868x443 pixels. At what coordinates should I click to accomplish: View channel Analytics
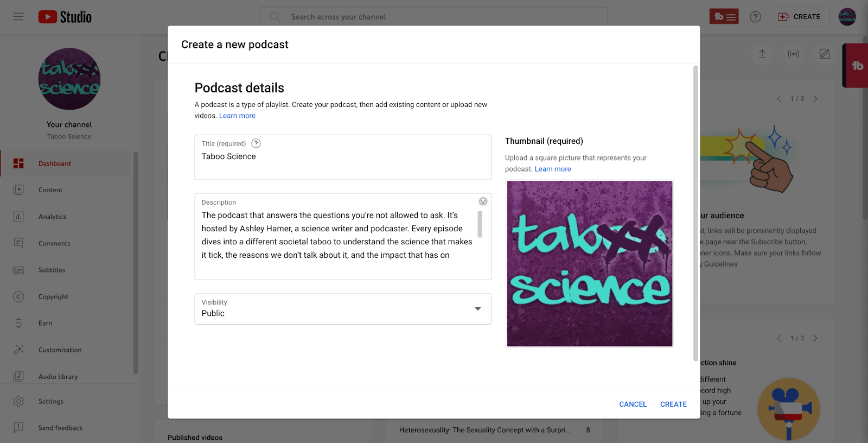52,216
